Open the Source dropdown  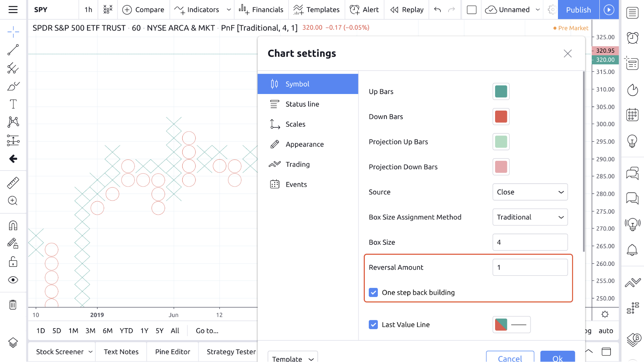(x=530, y=192)
